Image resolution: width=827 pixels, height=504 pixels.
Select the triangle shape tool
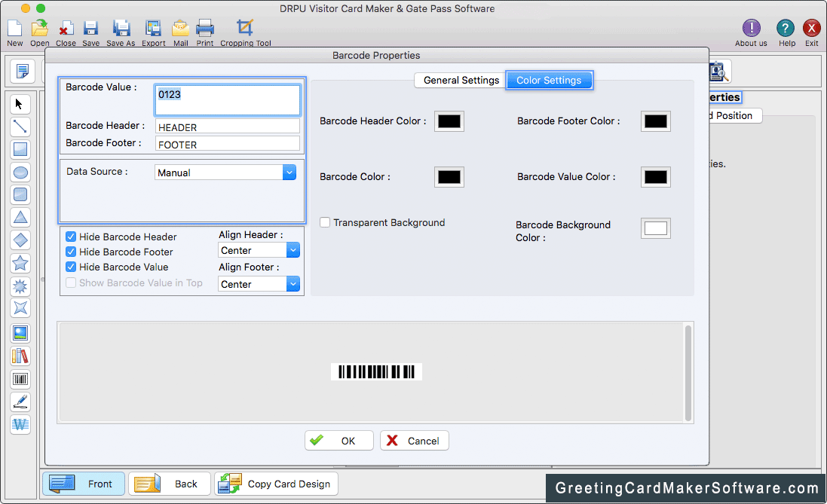pyautogui.click(x=20, y=218)
